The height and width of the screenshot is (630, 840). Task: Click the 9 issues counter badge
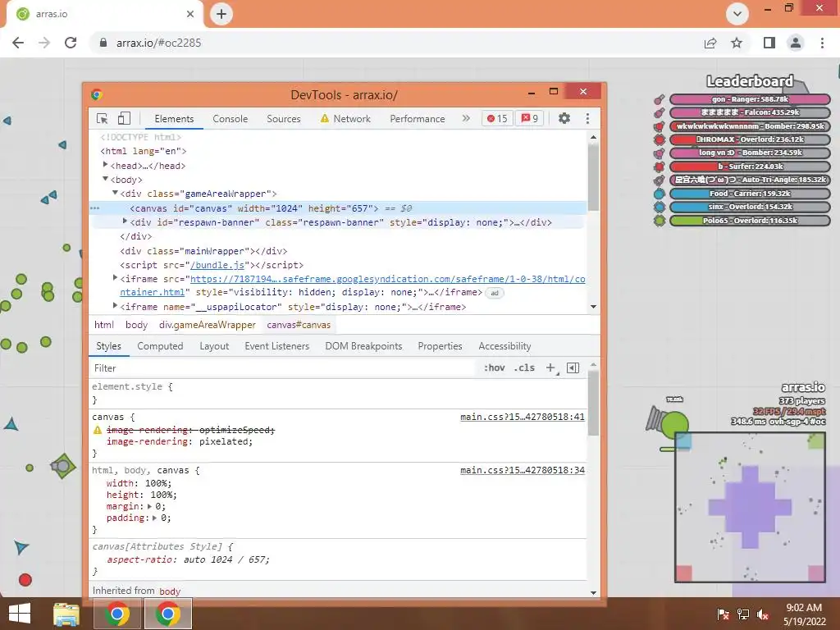[530, 118]
